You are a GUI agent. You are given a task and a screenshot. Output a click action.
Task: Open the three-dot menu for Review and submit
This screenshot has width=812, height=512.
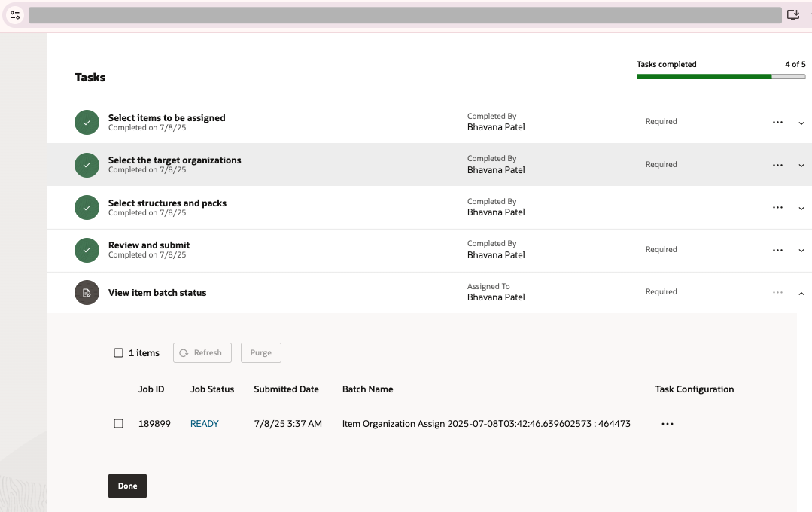tap(777, 250)
